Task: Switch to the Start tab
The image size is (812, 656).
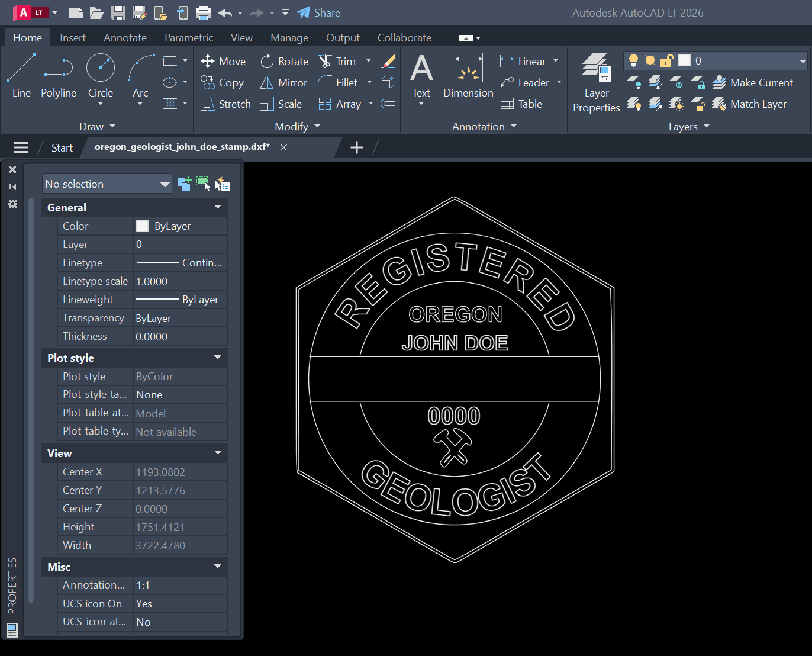Action: point(62,148)
